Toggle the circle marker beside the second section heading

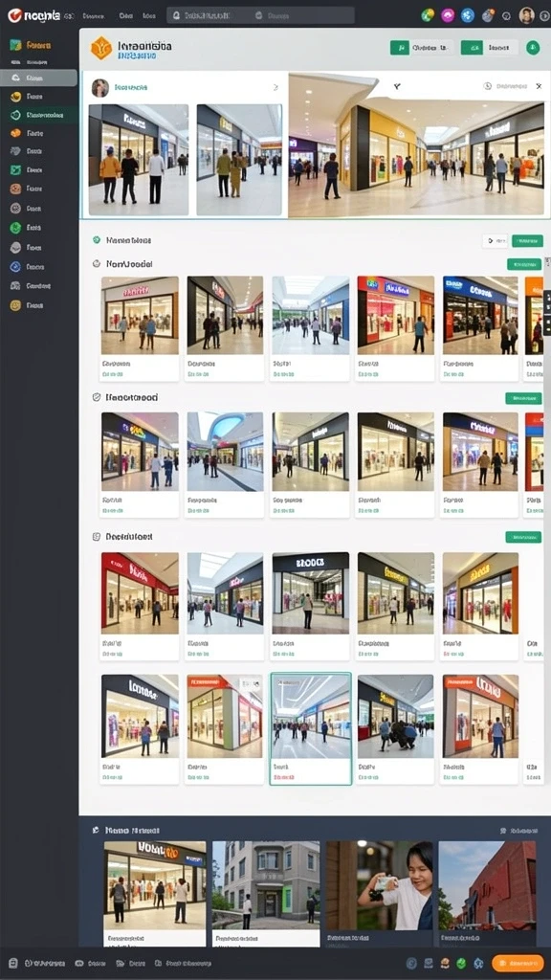coord(97,264)
